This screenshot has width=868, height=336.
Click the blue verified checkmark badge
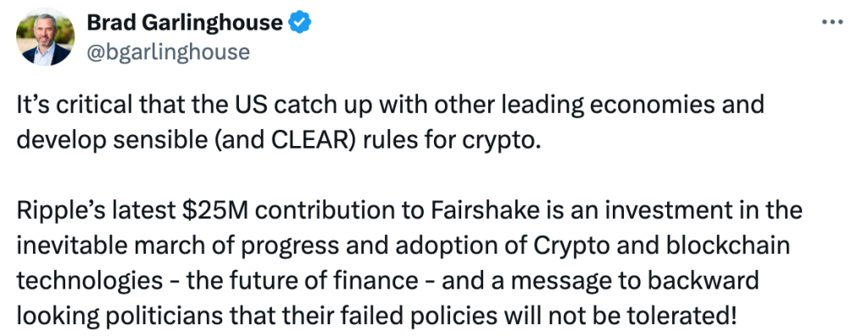click(x=301, y=22)
